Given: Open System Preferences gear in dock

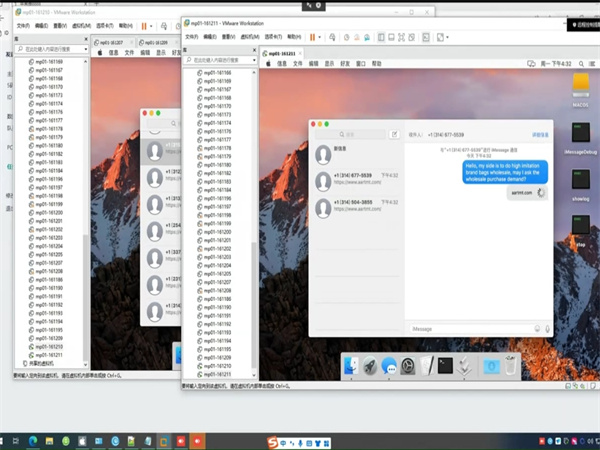Looking at the screenshot, I should (408, 366).
